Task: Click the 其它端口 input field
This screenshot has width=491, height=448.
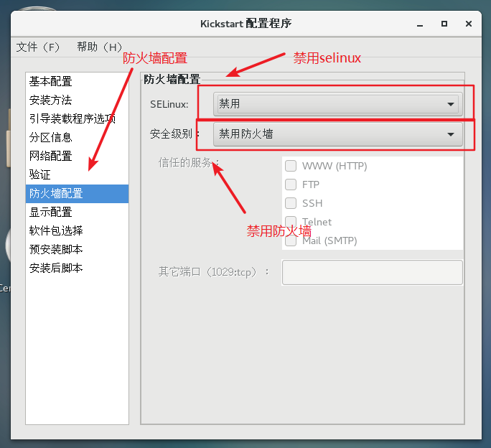Action: pyautogui.click(x=373, y=272)
